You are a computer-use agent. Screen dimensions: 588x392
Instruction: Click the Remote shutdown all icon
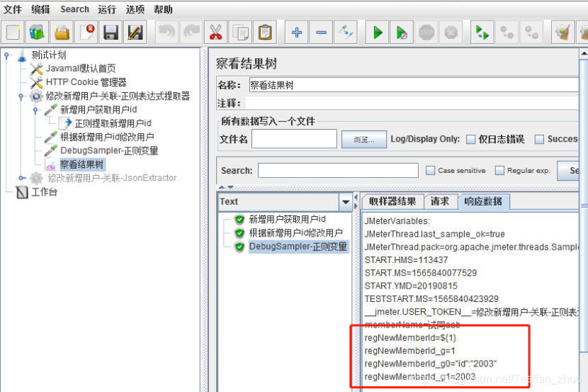(x=531, y=33)
